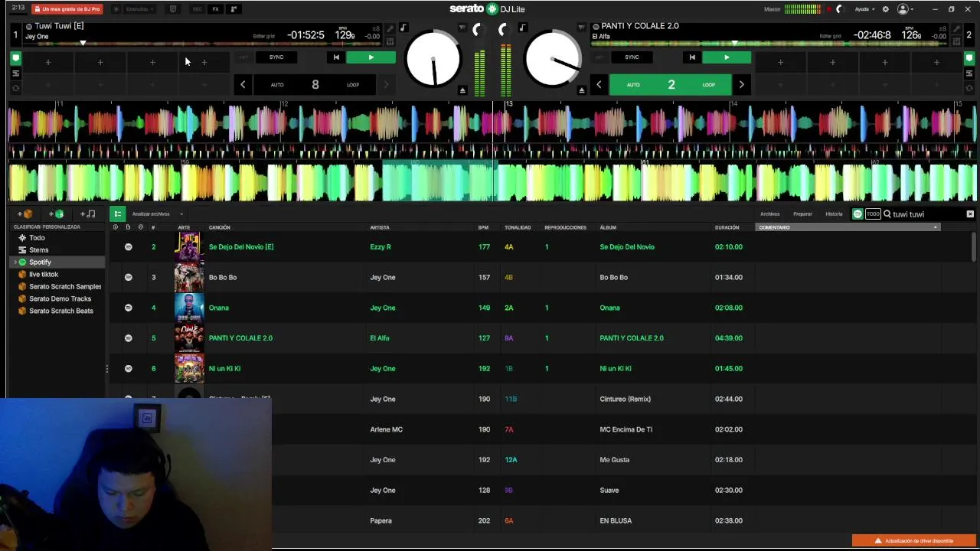Play deck 1 with the green play button
This screenshot has height=551, width=980.
pyautogui.click(x=371, y=57)
